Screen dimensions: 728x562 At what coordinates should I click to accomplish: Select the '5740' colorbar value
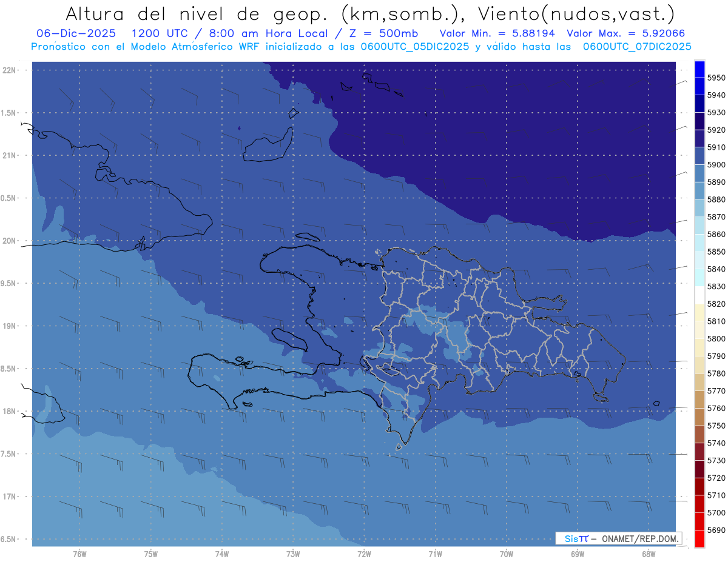tap(716, 443)
